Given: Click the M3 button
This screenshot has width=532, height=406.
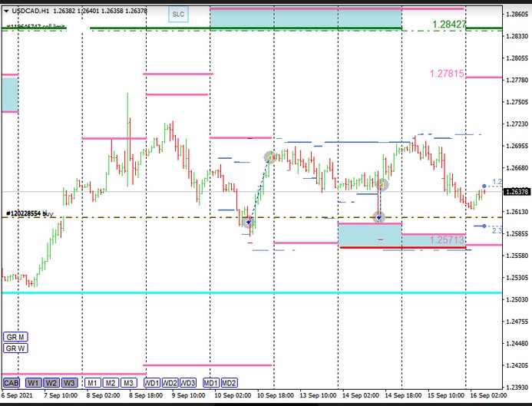Looking at the screenshot, I should click(x=129, y=382).
